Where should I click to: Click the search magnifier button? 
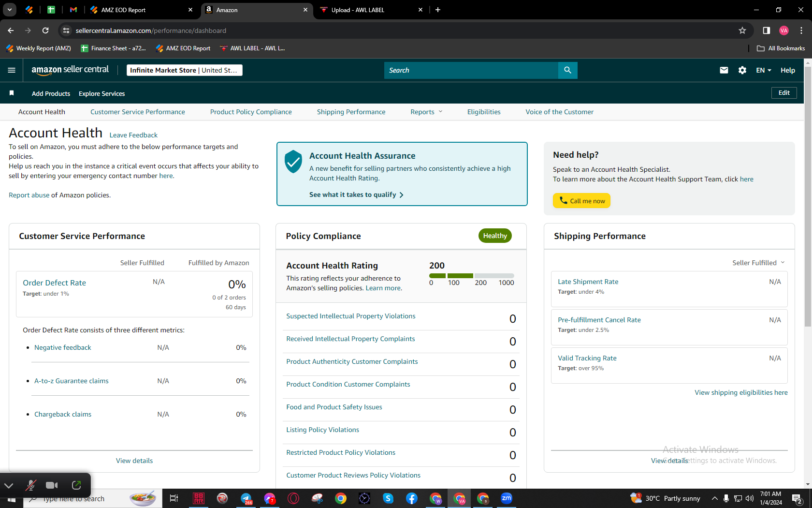pos(567,70)
